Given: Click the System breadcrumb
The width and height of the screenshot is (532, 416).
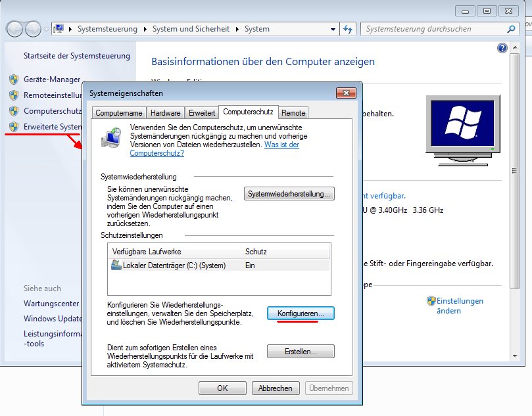Looking at the screenshot, I should tap(257, 29).
